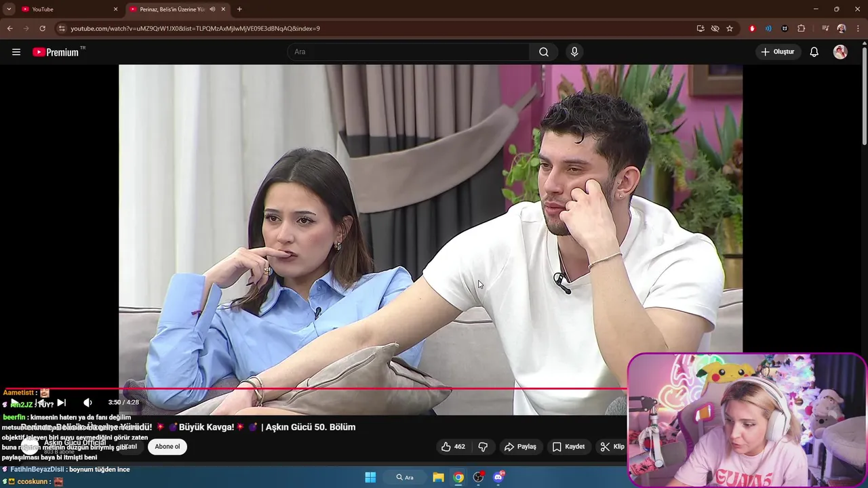Open Windows Start menu
The height and width of the screenshot is (488, 868).
pyautogui.click(x=370, y=477)
